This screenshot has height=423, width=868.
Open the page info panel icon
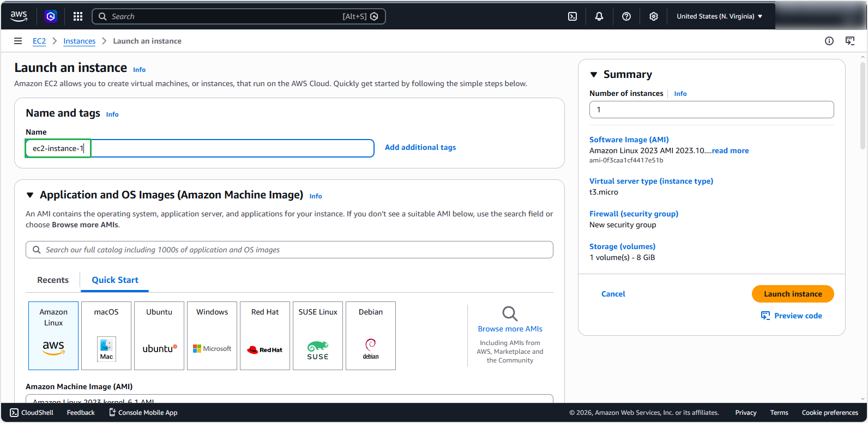click(829, 41)
